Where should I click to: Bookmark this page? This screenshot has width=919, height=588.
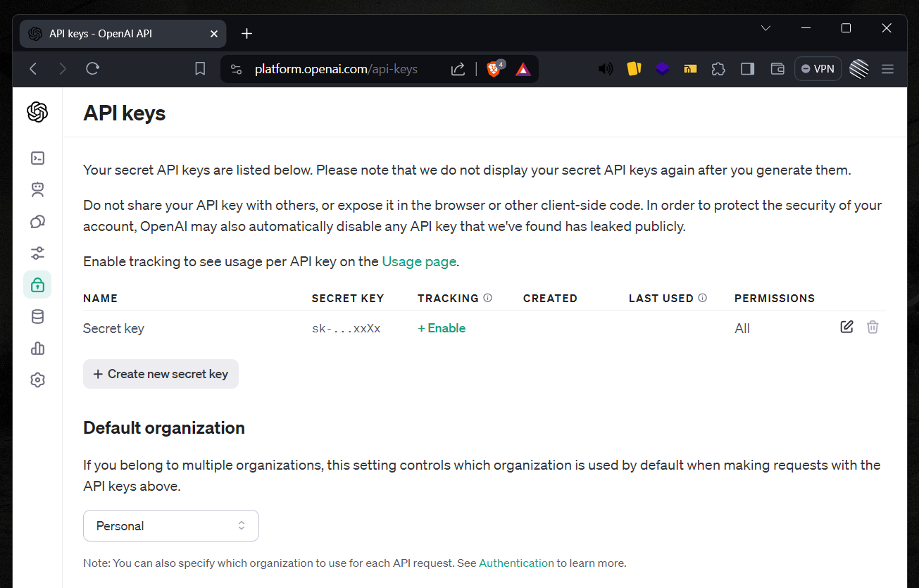200,68
